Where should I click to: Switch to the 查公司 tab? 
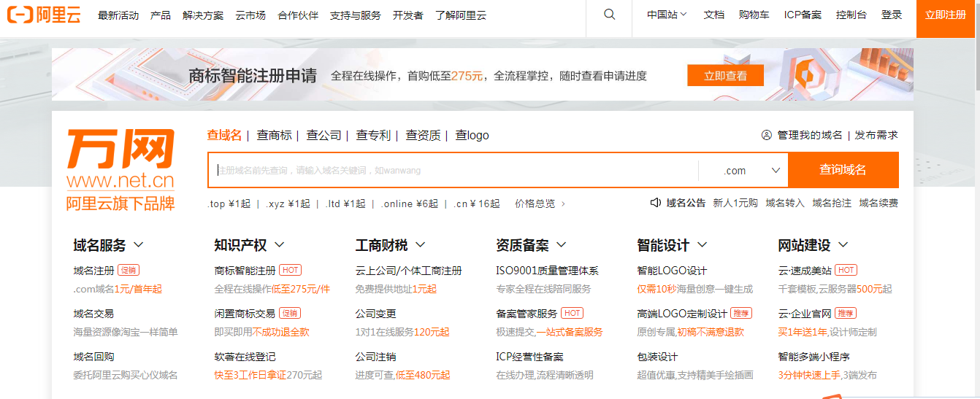pyautogui.click(x=324, y=135)
